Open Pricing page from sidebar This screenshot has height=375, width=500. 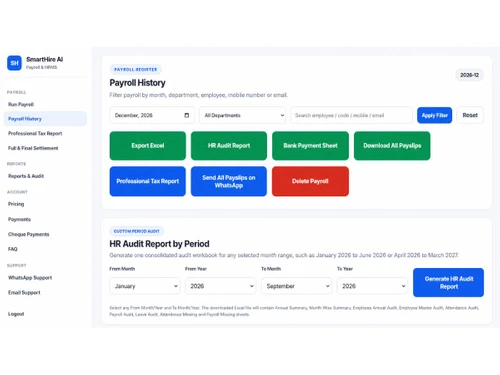(16, 204)
